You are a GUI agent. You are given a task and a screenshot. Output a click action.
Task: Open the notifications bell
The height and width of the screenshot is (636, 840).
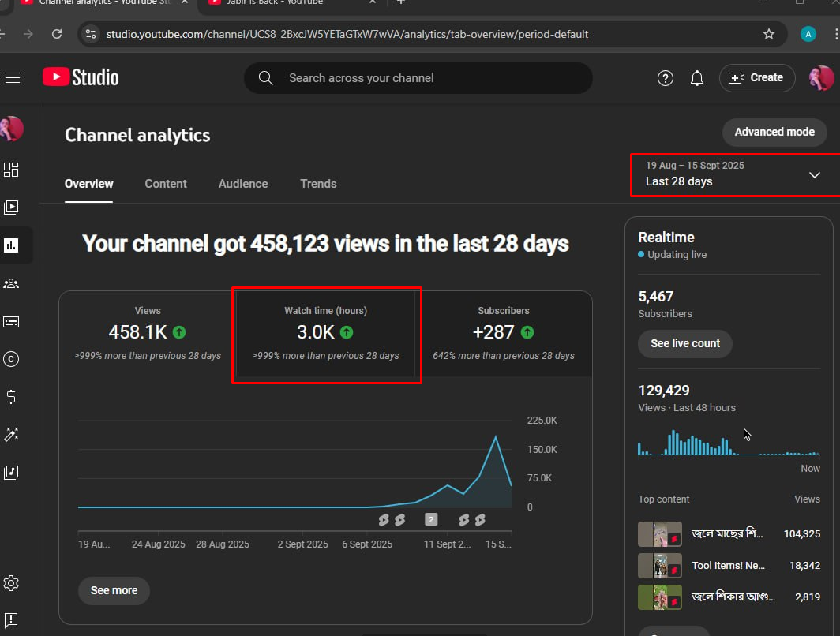tap(697, 78)
